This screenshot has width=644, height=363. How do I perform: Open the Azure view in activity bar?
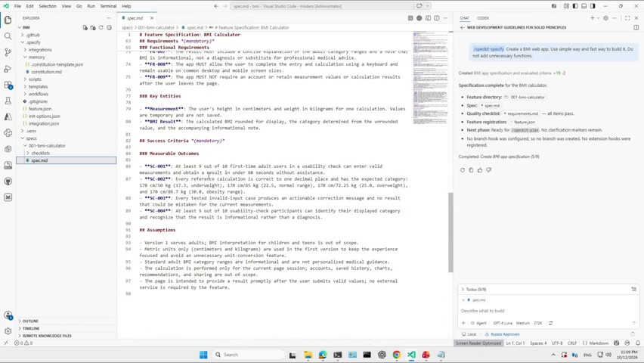pos(8,116)
